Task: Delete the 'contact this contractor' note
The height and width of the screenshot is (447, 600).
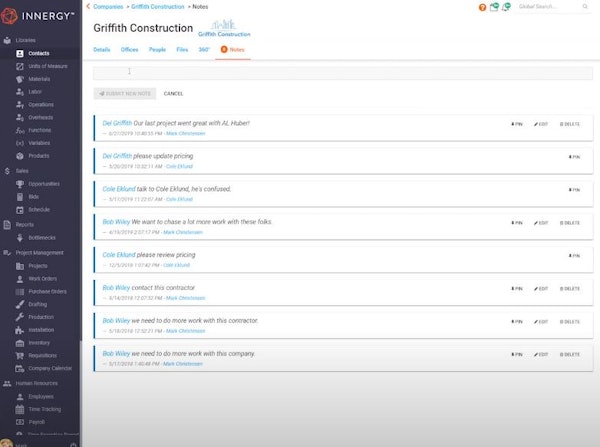Action: point(570,289)
